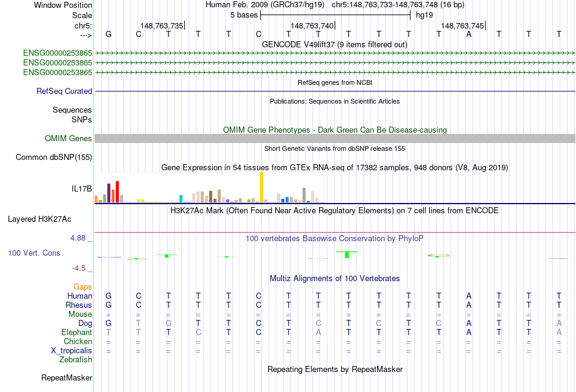
Task: Open the '100 Vert. Cons' track label
Action: pyautogui.click(x=34, y=253)
